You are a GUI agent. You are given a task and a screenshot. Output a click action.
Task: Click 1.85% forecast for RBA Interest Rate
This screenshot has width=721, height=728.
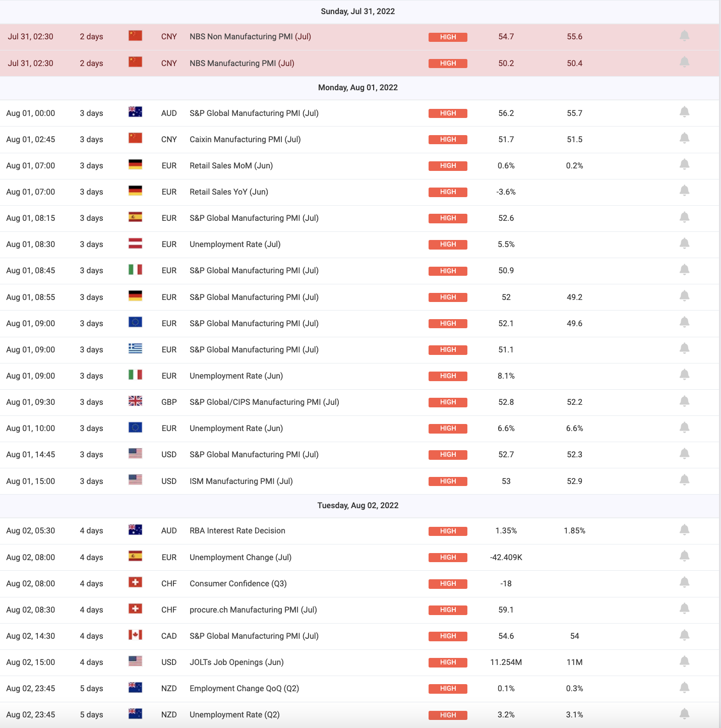click(575, 531)
